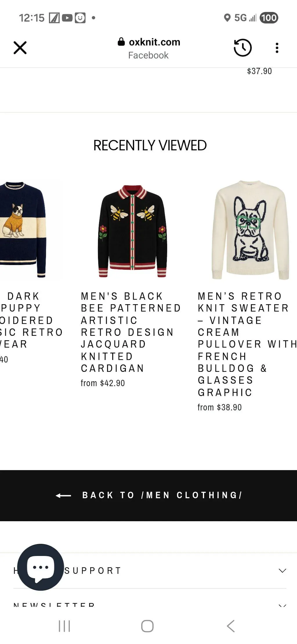297x644 pixels.
Task: Open the browsing history clock icon
Action: pyautogui.click(x=242, y=48)
